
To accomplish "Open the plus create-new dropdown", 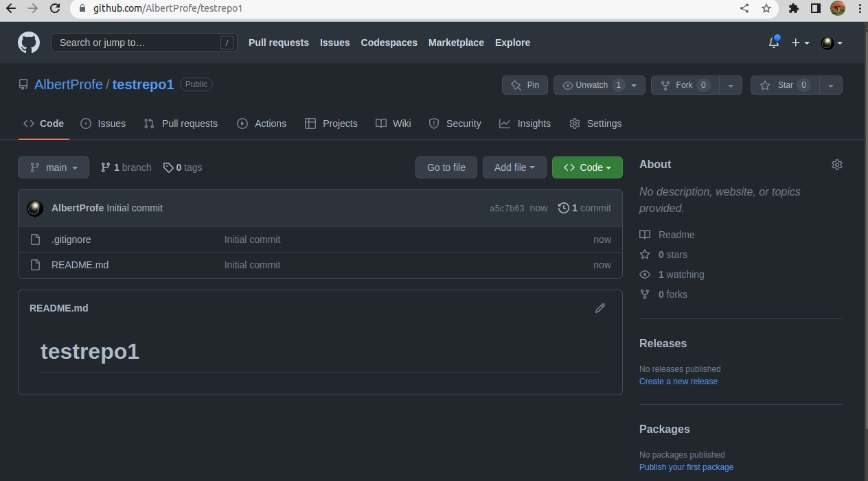I will pos(800,43).
